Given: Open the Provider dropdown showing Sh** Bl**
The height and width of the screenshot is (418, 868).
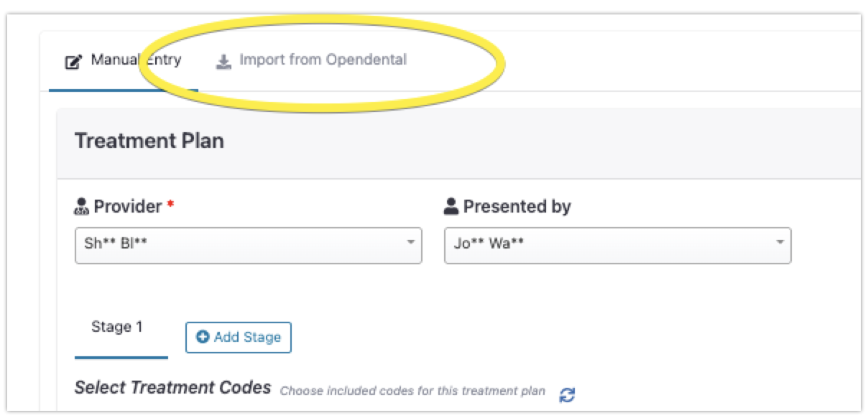Looking at the screenshot, I should [249, 246].
